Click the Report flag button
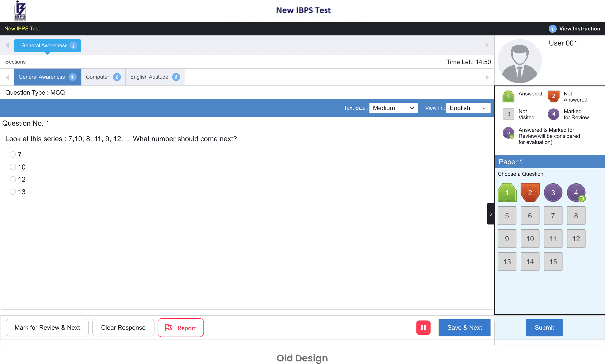This screenshot has height=364, width=605. coord(181,328)
